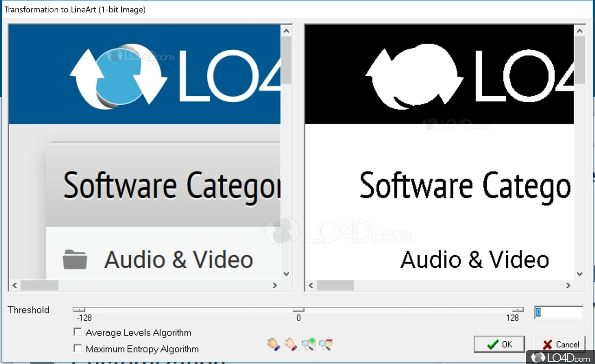Click horizontal scrollbar thumb of LineArt preview
Viewport: 595px width, 364px height.
pos(335,285)
